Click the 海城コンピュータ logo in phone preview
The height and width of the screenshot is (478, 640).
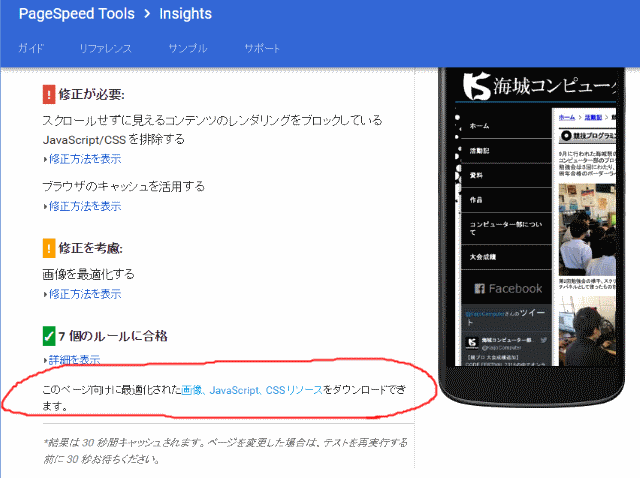pos(539,86)
